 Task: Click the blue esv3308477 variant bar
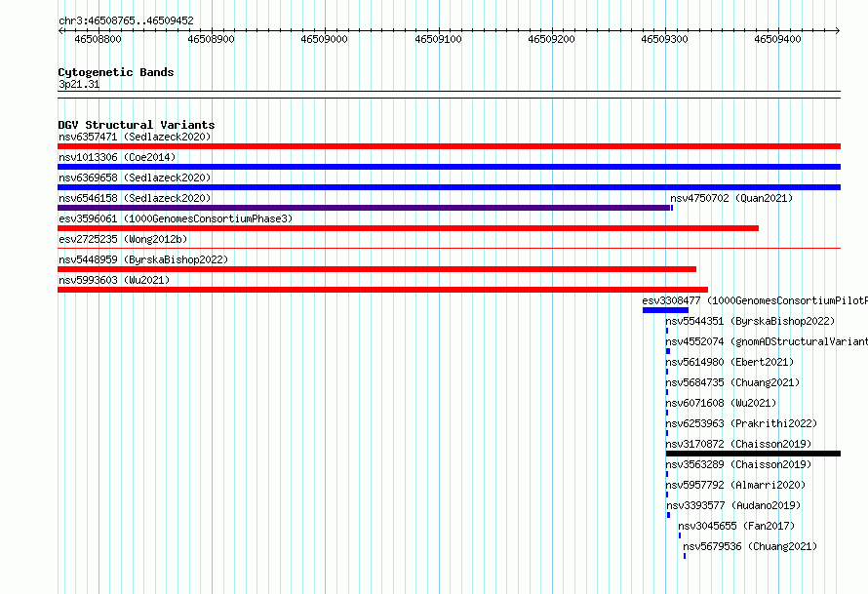point(665,310)
